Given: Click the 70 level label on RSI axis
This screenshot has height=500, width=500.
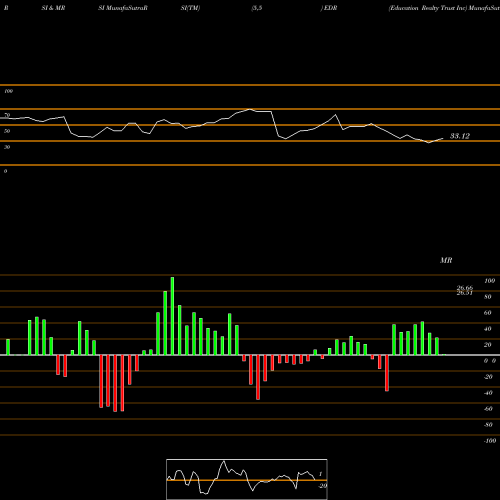Looking at the screenshot, I should coord(7,115).
